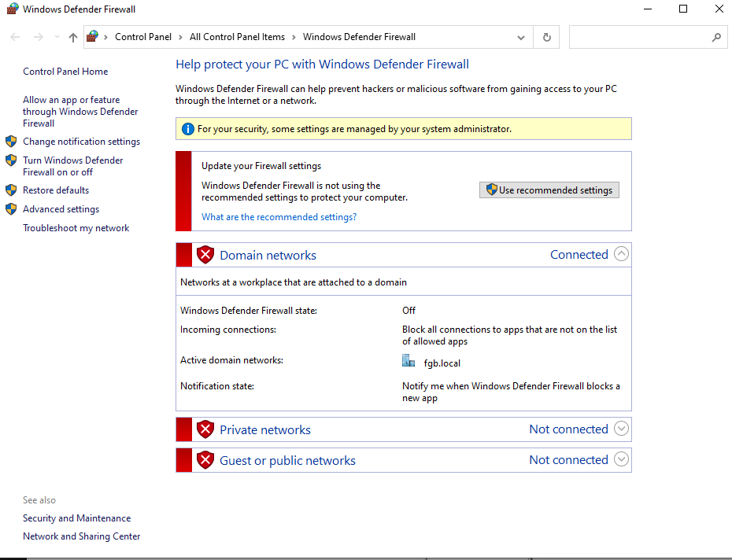Open 'What are the recommended settings?' link
732x560 pixels.
(279, 217)
